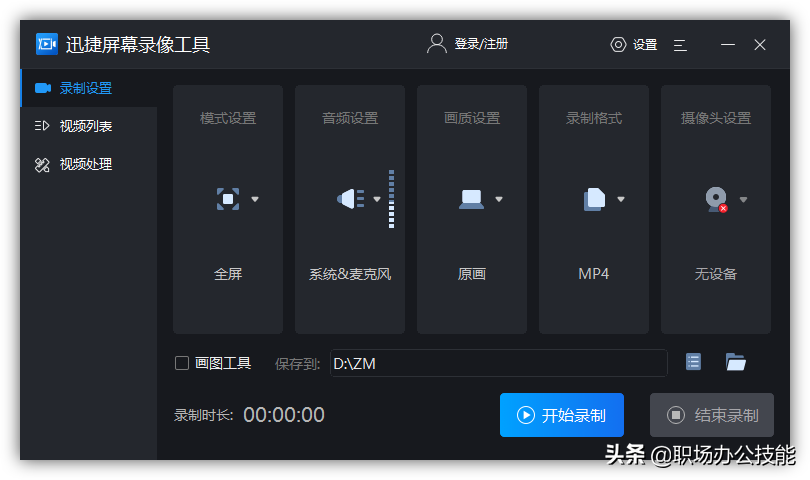Click the 00:00:00 recording duration

pos(284,415)
